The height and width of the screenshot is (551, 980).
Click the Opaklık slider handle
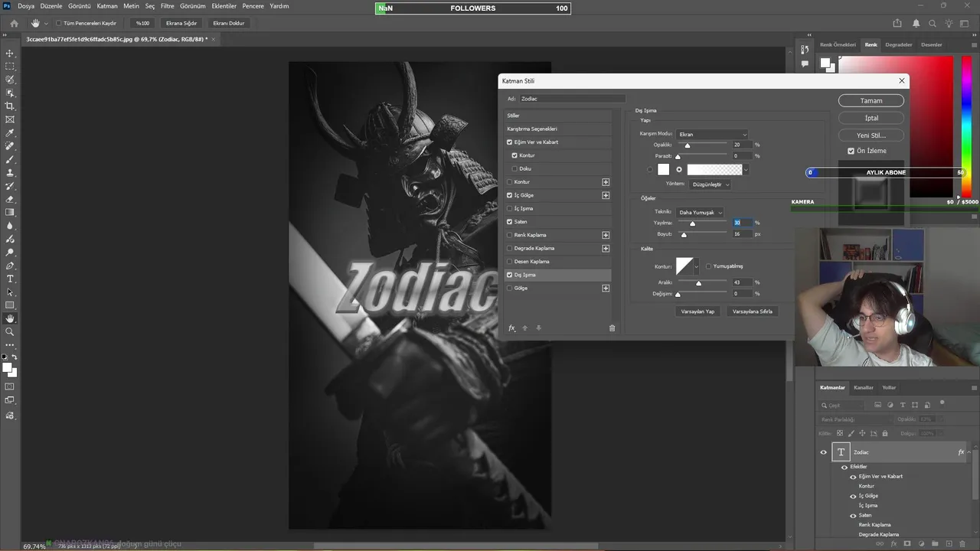[x=688, y=145]
